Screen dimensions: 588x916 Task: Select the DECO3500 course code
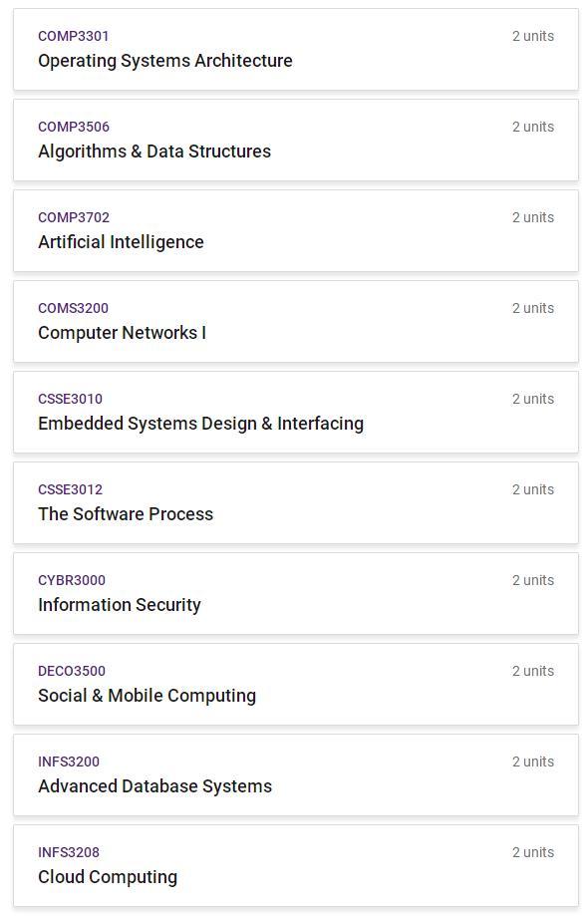click(72, 671)
